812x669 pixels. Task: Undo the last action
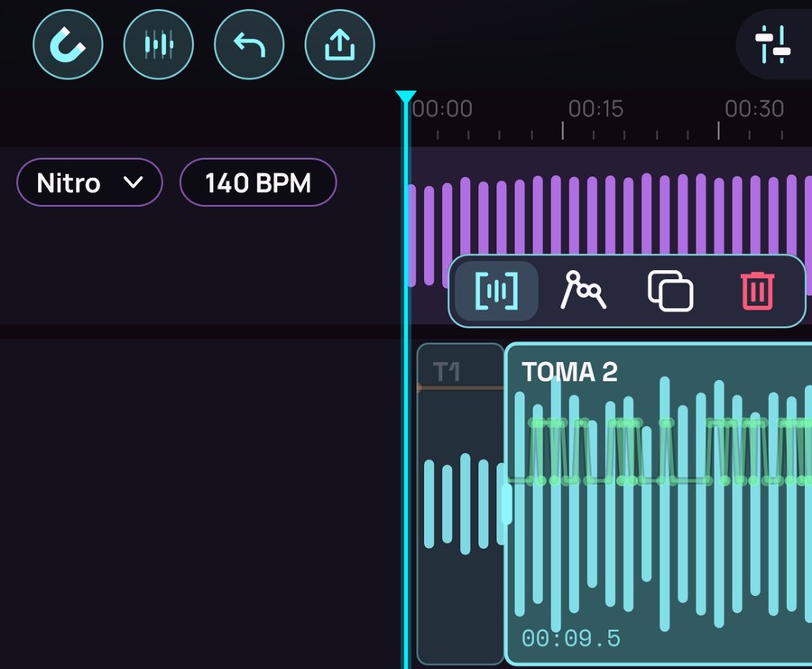point(249,44)
